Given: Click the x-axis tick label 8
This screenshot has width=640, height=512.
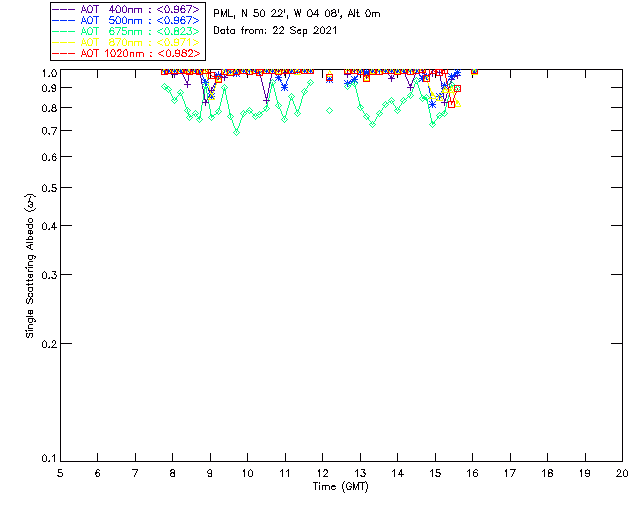Looking at the screenshot, I should pos(173,473).
